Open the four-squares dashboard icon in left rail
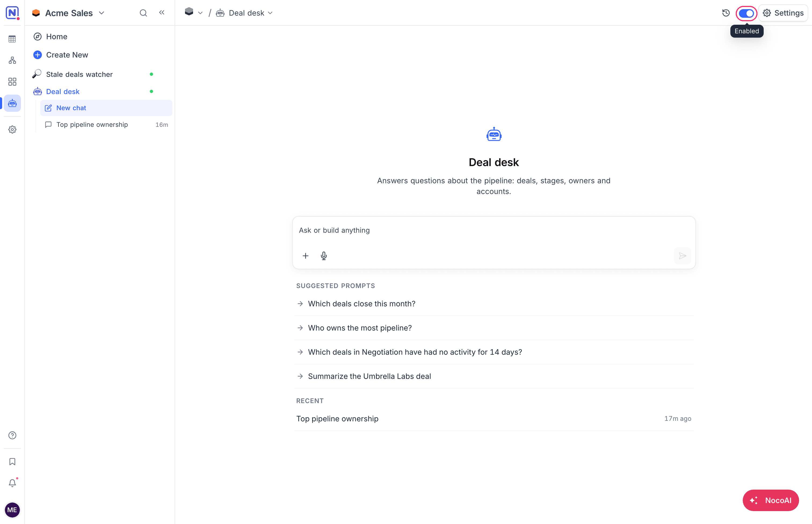Image resolution: width=812 pixels, height=524 pixels. (x=12, y=82)
